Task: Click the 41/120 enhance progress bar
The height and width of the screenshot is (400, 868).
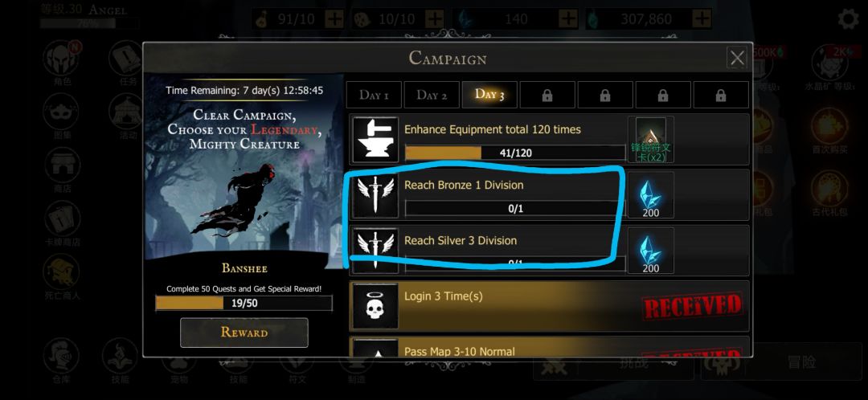Action: (515, 153)
